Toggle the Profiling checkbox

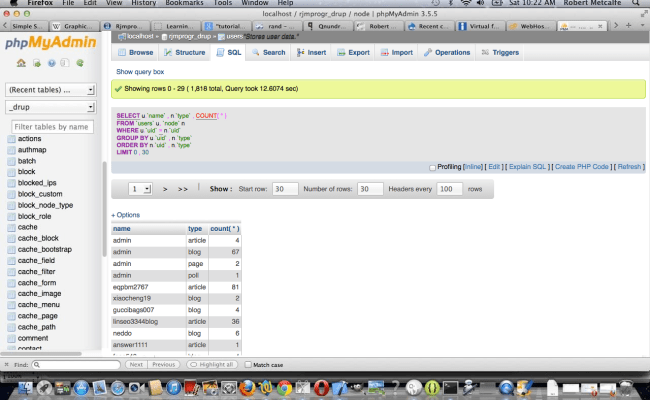pos(432,167)
